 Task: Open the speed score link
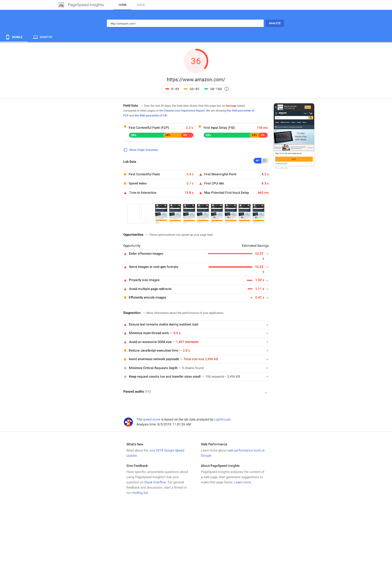coord(151,419)
